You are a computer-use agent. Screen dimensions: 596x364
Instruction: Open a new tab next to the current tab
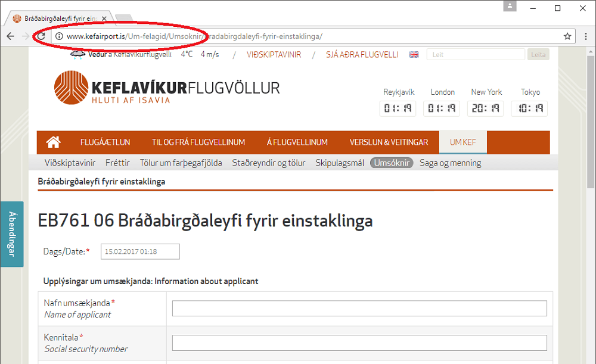(123, 17)
